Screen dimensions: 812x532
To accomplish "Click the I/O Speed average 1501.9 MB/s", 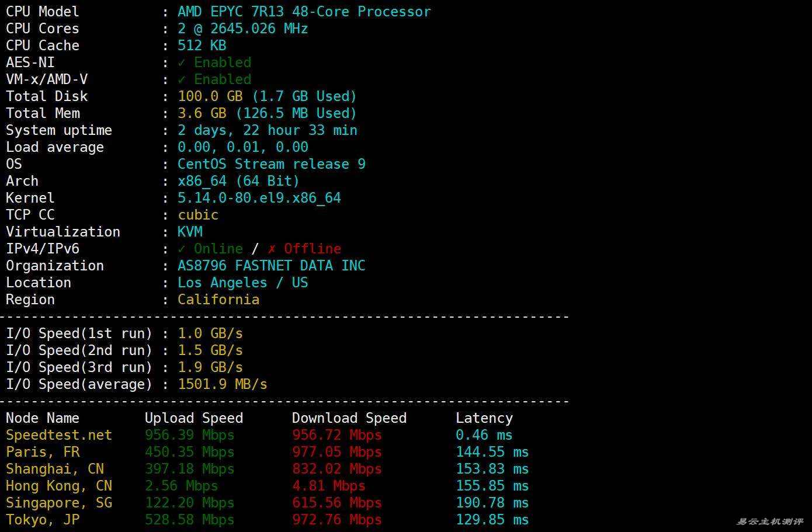I will pos(222,384).
